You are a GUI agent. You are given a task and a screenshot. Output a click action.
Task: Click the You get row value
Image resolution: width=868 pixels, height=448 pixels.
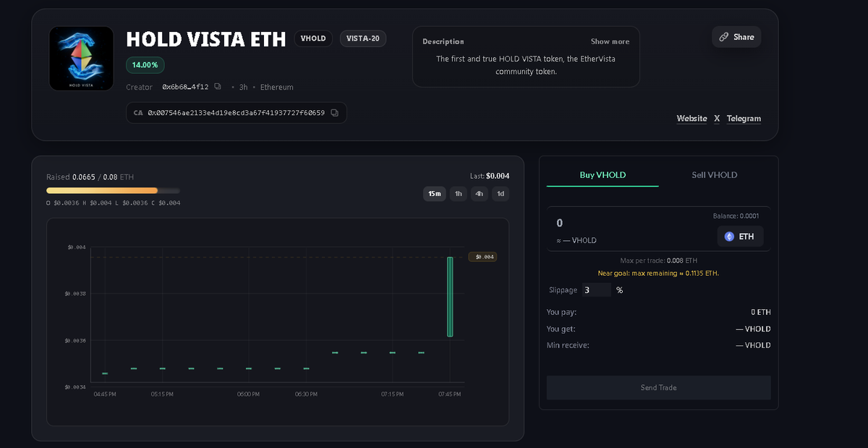pyautogui.click(x=753, y=329)
